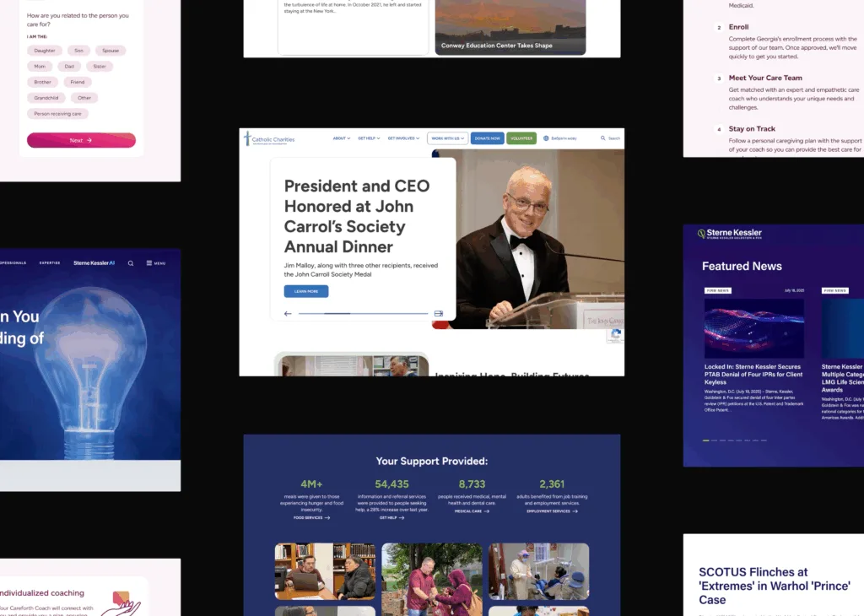Click the pink Next button
864x616 pixels.
pyautogui.click(x=81, y=140)
